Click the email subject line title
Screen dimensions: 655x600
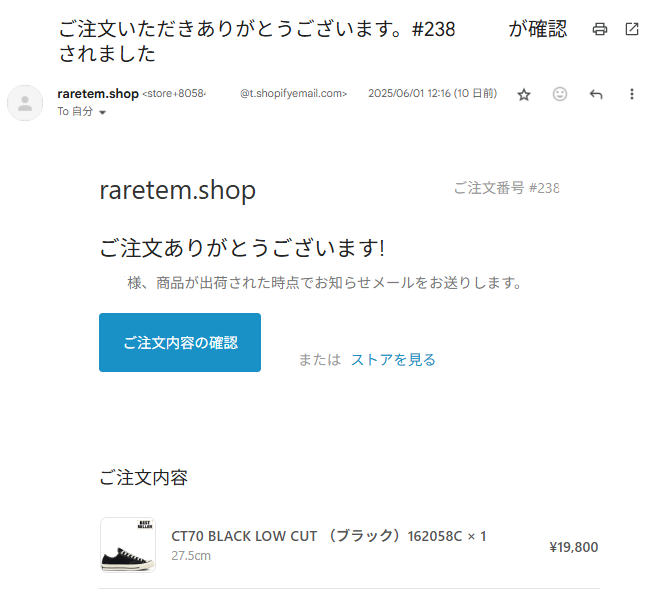point(312,41)
